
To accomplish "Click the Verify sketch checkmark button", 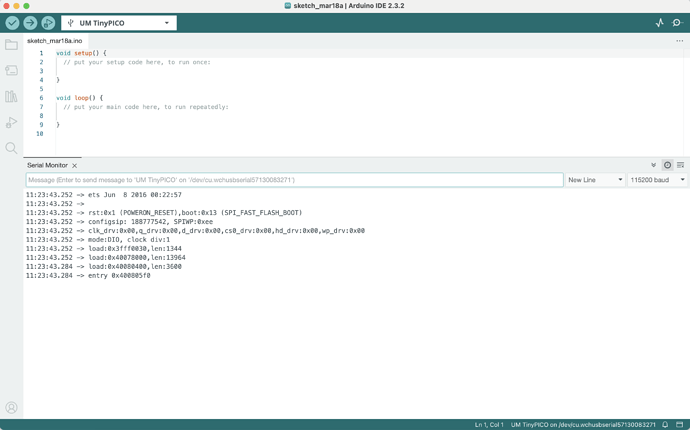I will (12, 23).
